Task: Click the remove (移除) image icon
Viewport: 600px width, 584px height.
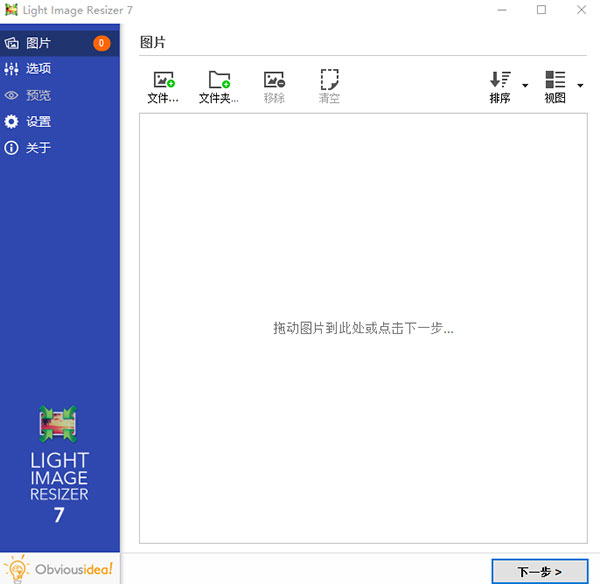Action: pyautogui.click(x=273, y=80)
